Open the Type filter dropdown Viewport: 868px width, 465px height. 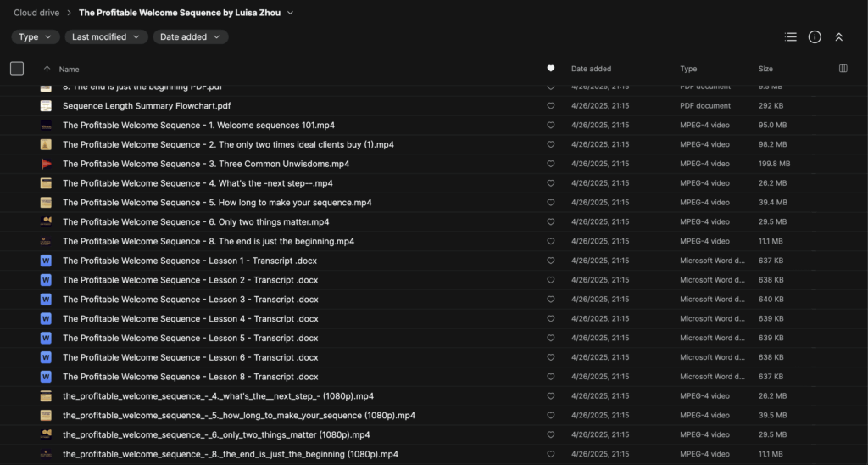pos(36,37)
